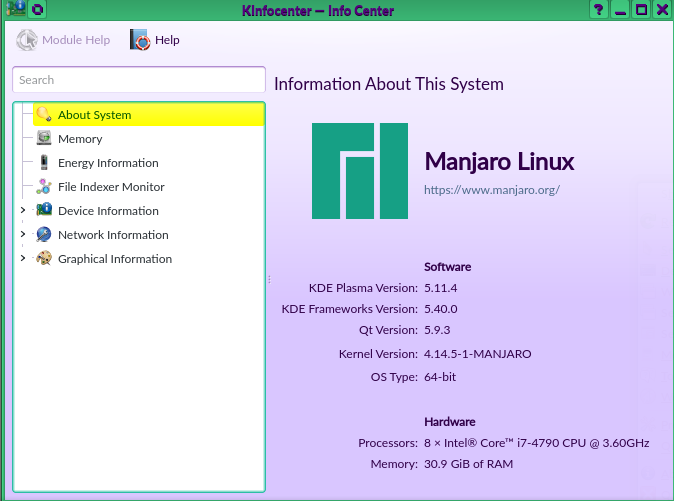Open the Help toolbar item
Image resolution: width=674 pixels, height=501 pixels.
[x=155, y=40]
